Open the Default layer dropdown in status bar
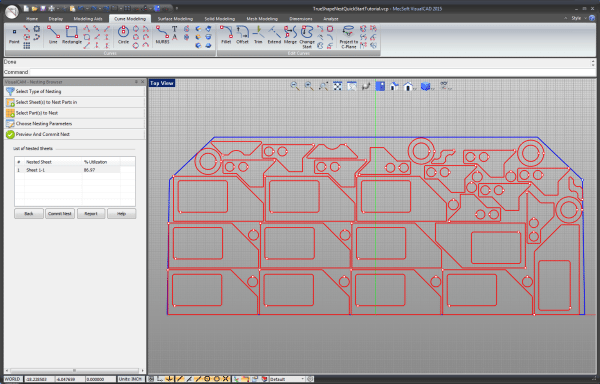Image resolution: width=600 pixels, height=384 pixels. 287,379
